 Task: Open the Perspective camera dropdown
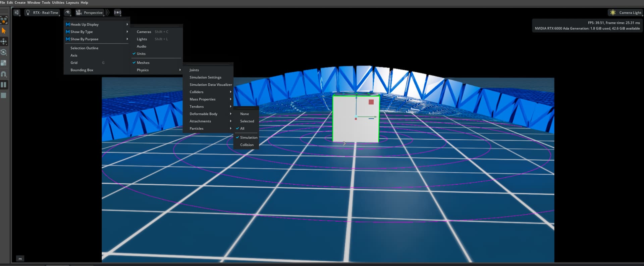[x=90, y=12]
